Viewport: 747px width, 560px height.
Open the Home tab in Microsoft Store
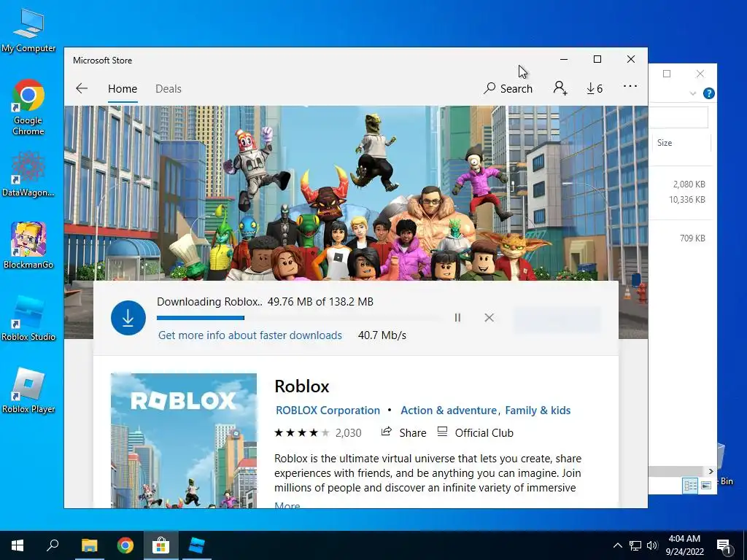(x=123, y=88)
